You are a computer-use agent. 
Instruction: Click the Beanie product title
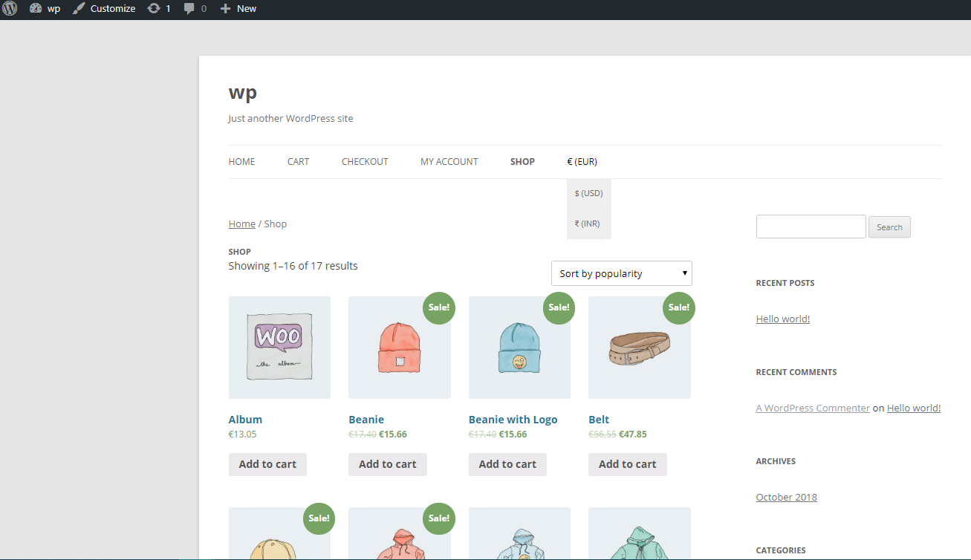coord(366,420)
